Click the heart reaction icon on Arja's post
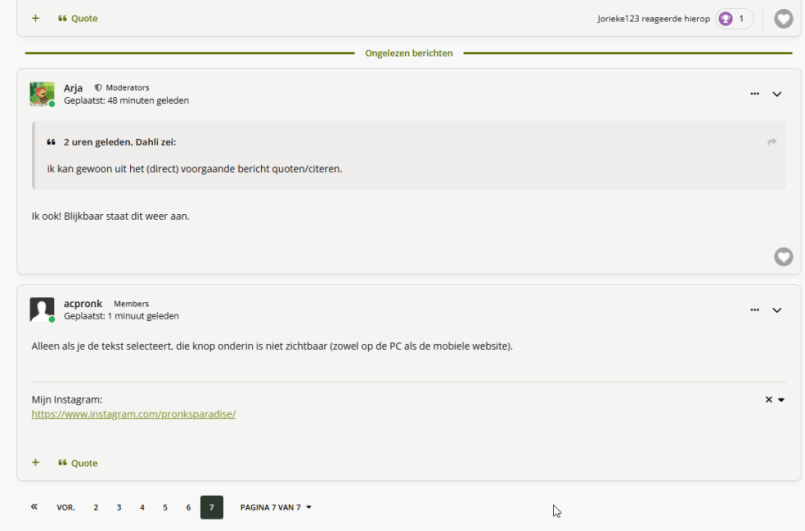This screenshot has width=805, height=531. 783,257
